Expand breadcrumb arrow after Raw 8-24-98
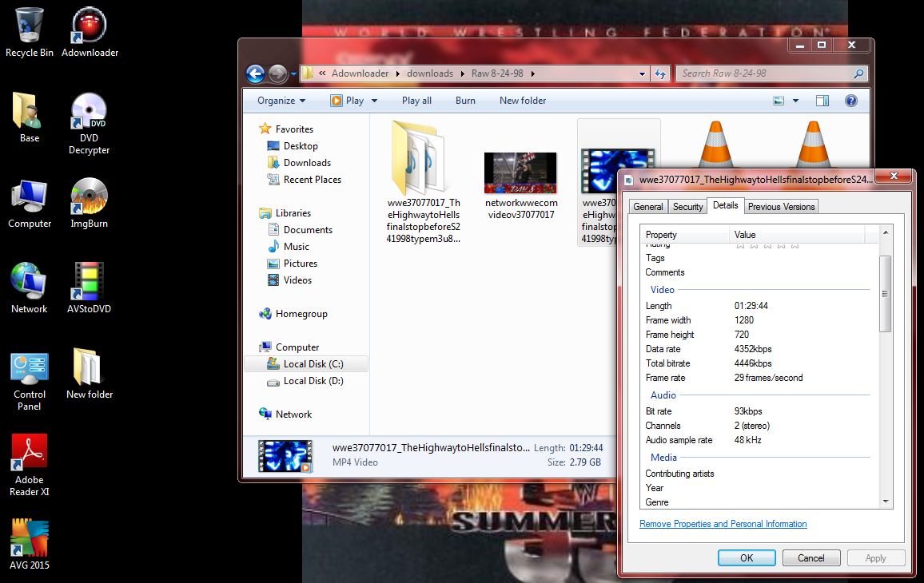Viewport: 924px width, 583px height. click(x=532, y=73)
